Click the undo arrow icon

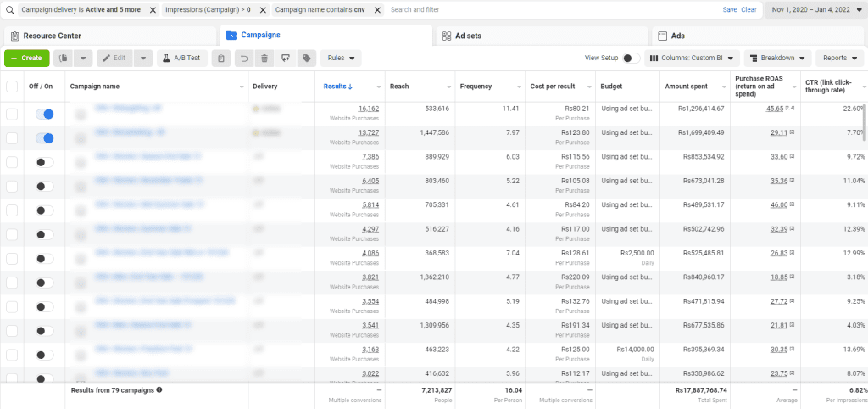pos(244,58)
